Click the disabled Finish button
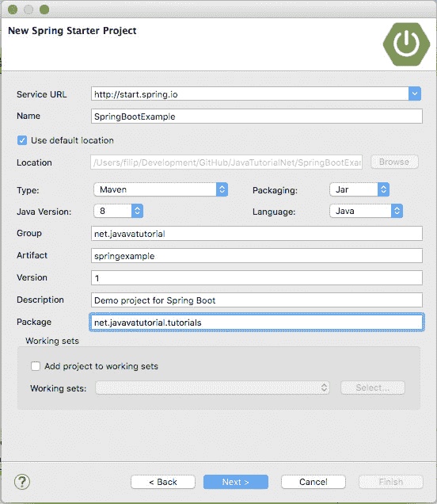The image size is (437, 504). pos(391,482)
